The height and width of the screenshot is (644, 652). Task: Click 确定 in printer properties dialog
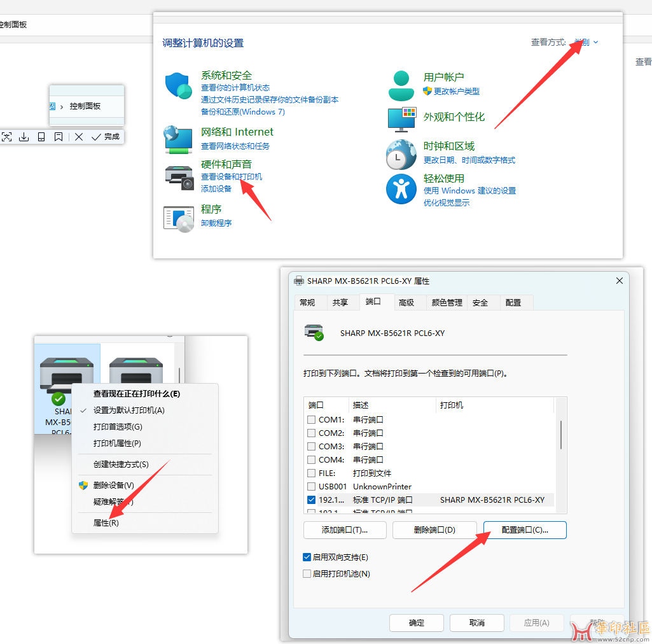[x=416, y=622]
